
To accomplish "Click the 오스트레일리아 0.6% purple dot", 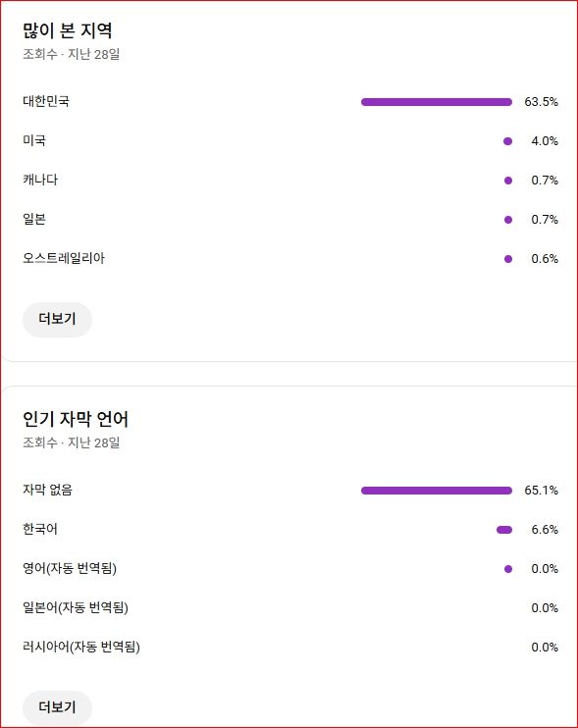I will (508, 259).
